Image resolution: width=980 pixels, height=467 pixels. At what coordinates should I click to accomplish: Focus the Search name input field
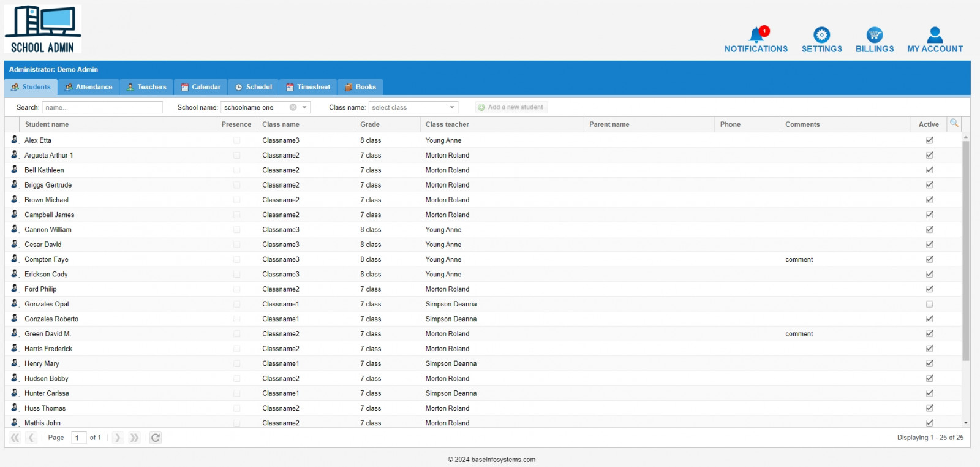pyautogui.click(x=102, y=107)
